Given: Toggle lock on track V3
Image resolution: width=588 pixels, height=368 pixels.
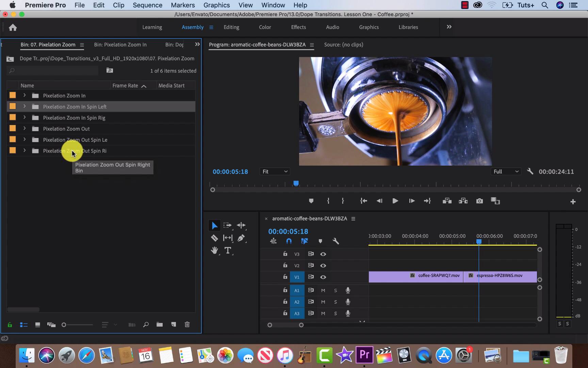Looking at the screenshot, I should 285,254.
